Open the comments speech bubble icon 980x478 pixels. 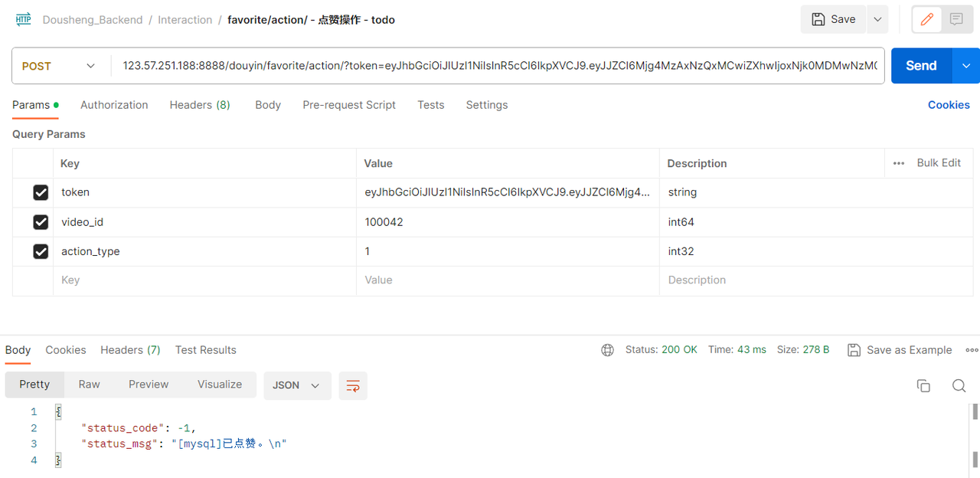(x=956, y=19)
